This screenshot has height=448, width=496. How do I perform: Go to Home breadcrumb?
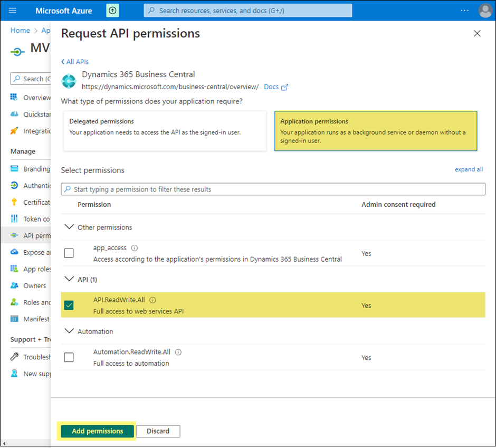click(x=20, y=31)
